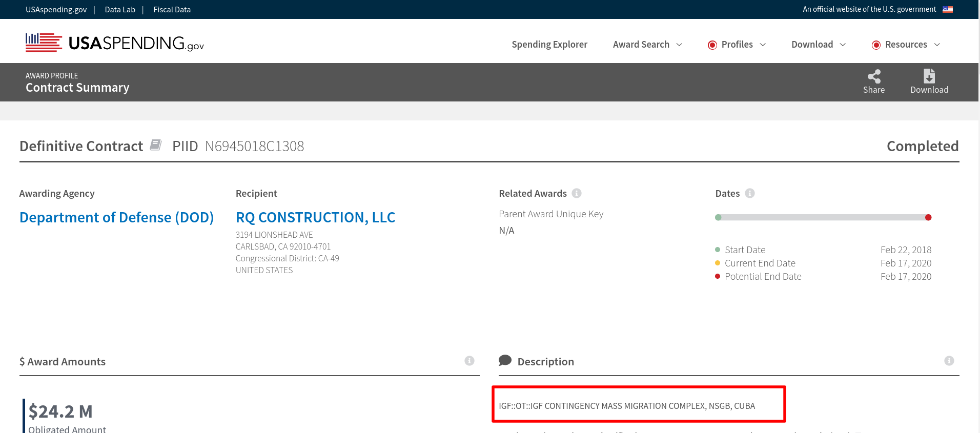Open the Data Lab link
The width and height of the screenshot is (980, 433).
(x=120, y=9)
